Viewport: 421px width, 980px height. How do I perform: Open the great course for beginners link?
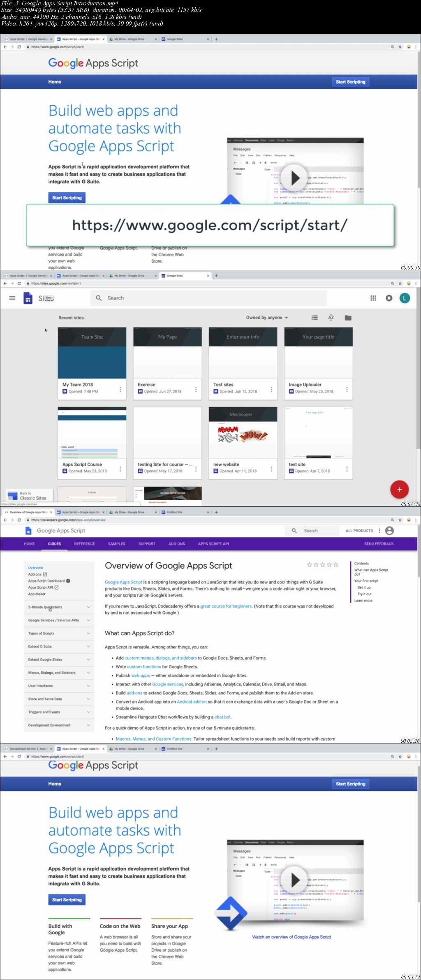(226, 606)
